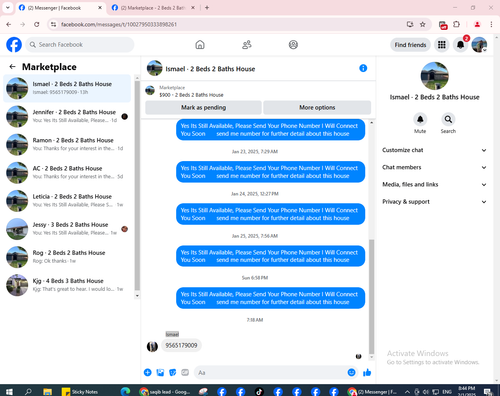Open chat with AC - 2 Beds 2 Baths House
Viewport: 500px width, 396px height.
(67, 173)
